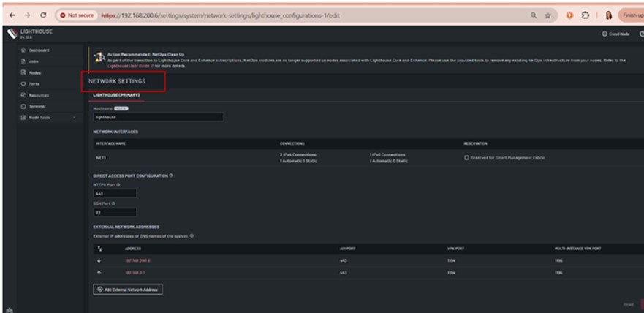Click "1 IPv6 Connections" text for NET1
This screenshot has width=644, height=313.
coord(387,155)
